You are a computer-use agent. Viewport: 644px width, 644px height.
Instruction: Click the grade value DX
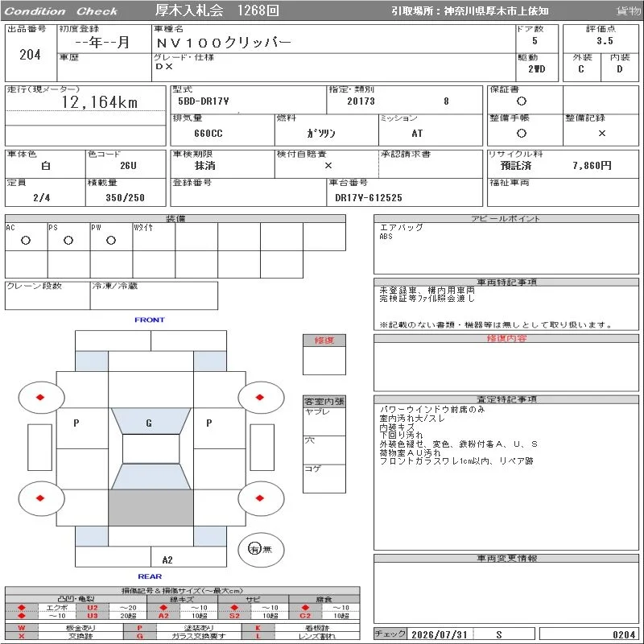(164, 66)
